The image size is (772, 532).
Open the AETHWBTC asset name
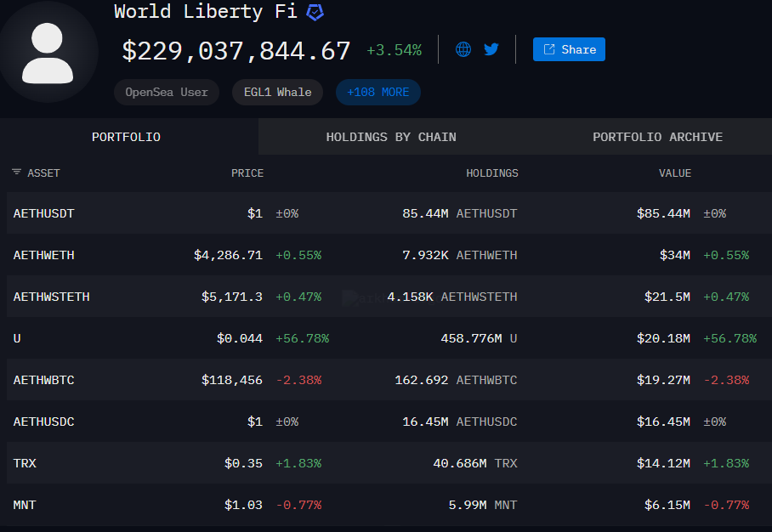44,380
